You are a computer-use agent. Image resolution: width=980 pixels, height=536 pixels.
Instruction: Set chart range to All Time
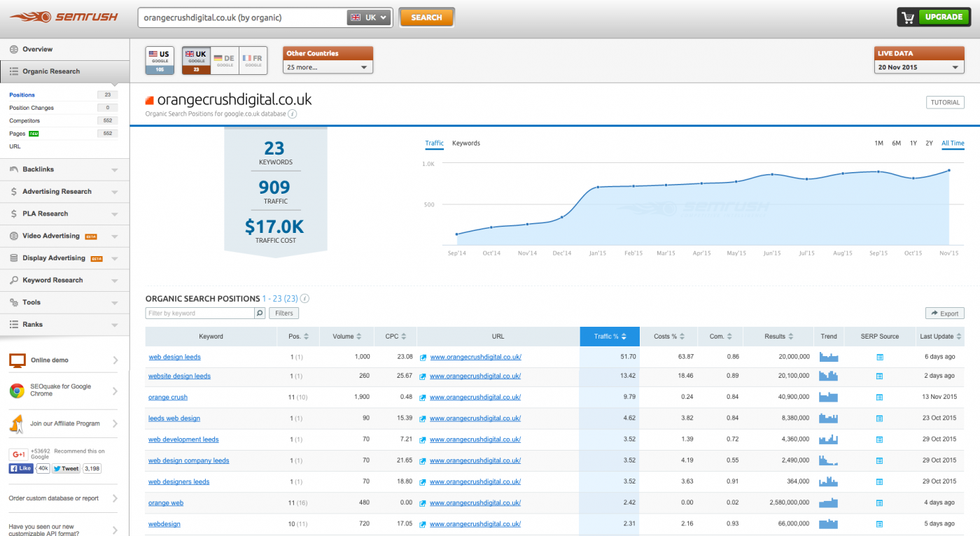pyautogui.click(x=953, y=143)
